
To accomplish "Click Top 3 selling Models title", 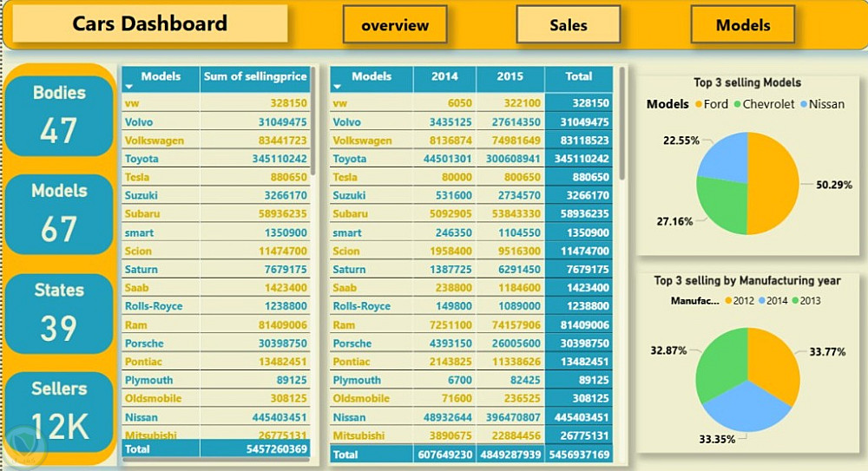I will 747,82.
